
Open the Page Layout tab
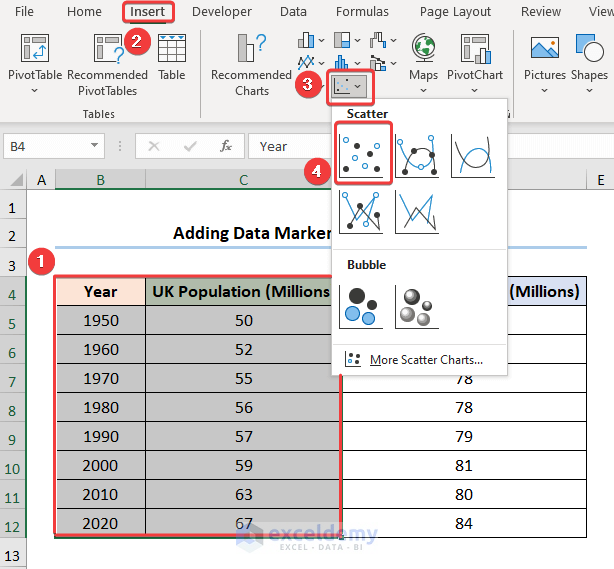(x=455, y=12)
